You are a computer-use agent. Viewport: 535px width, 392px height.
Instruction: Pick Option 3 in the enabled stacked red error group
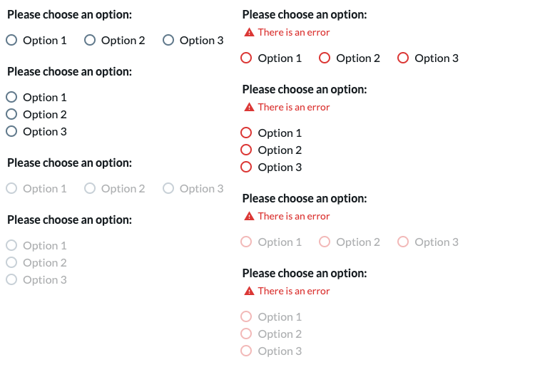246,167
